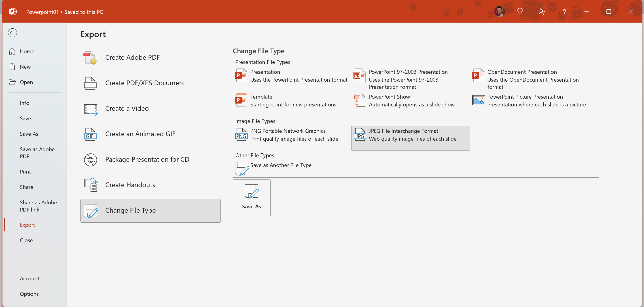644x307 pixels.
Task: Open Options at the sidebar bottom
Action: point(29,294)
